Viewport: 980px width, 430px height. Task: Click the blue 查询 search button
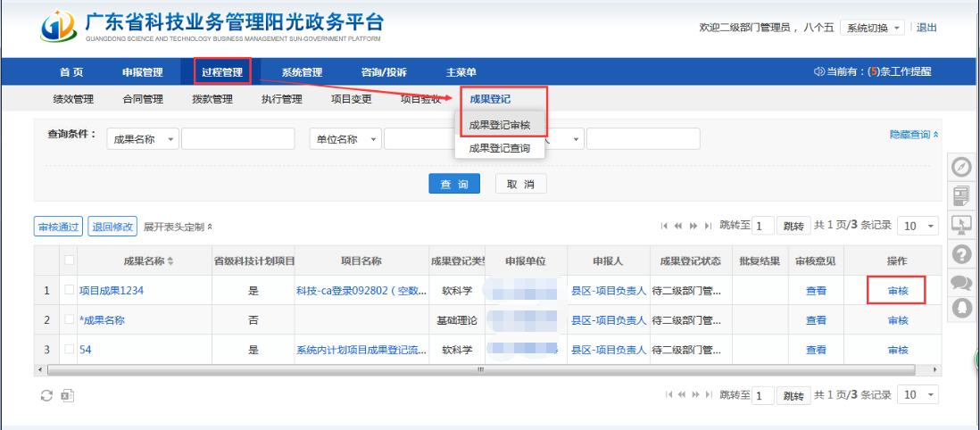(454, 184)
